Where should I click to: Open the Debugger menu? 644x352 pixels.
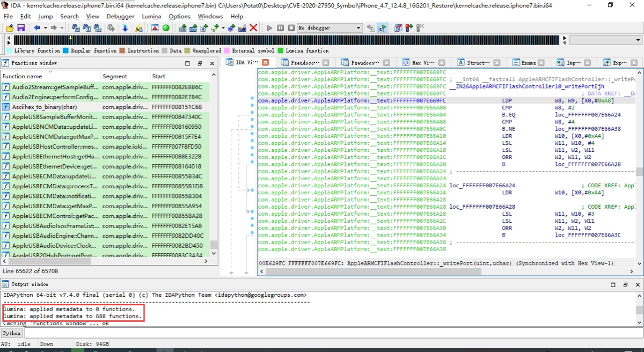(x=120, y=17)
